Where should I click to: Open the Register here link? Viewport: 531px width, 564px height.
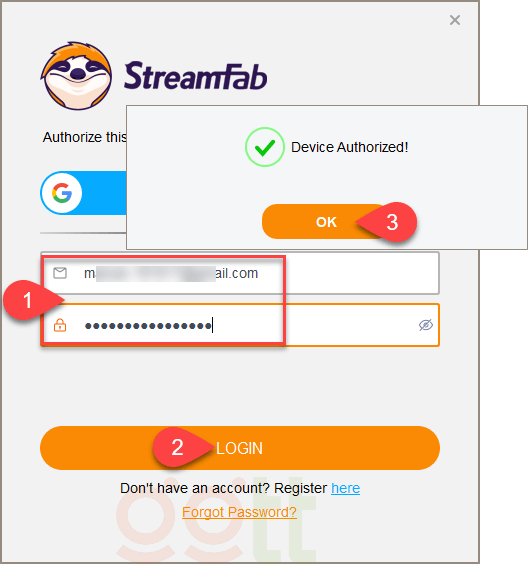[345, 488]
